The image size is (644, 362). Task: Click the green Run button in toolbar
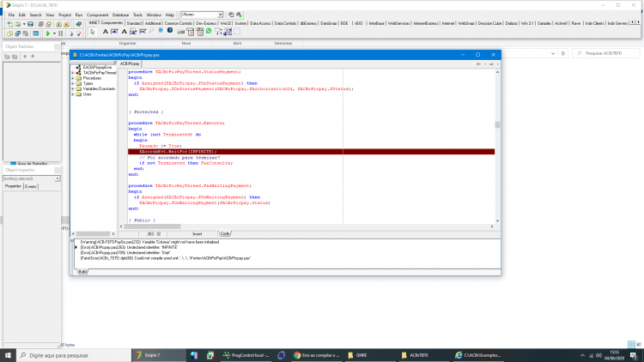pos(48,33)
